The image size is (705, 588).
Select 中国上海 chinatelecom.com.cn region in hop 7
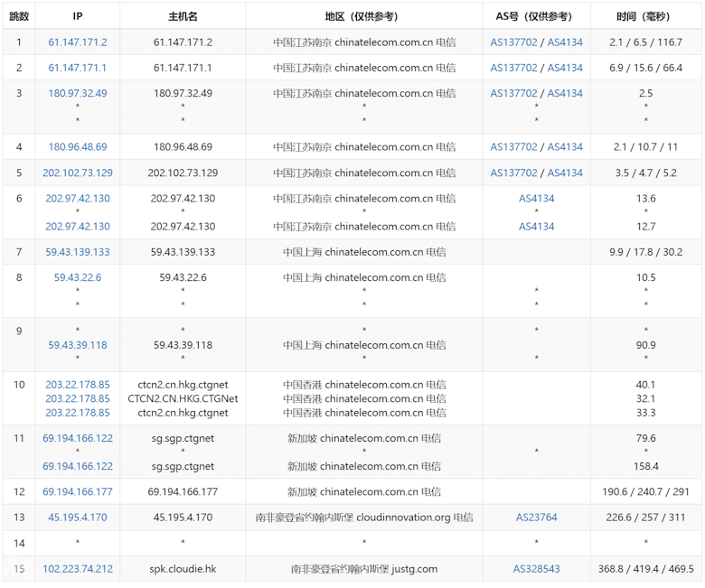364,252
